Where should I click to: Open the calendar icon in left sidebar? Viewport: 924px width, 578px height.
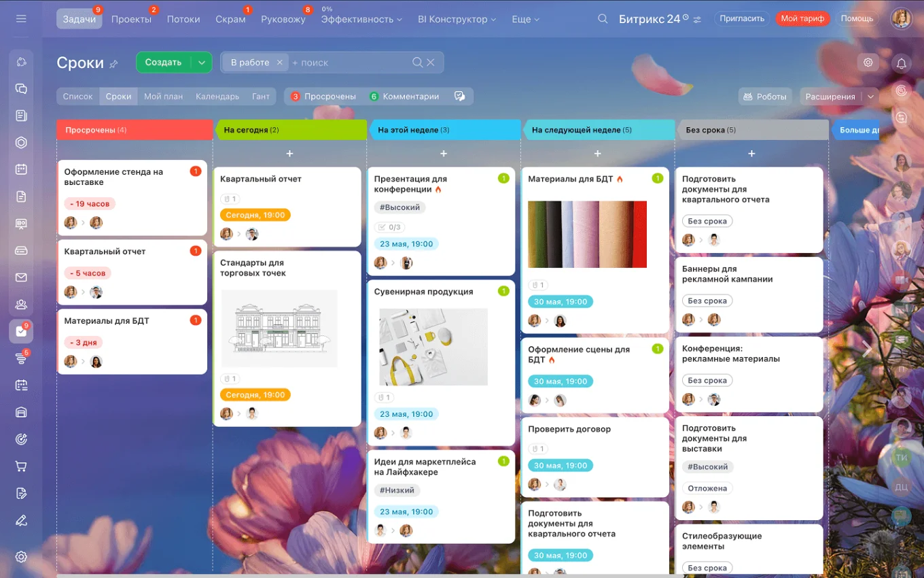tap(21, 169)
